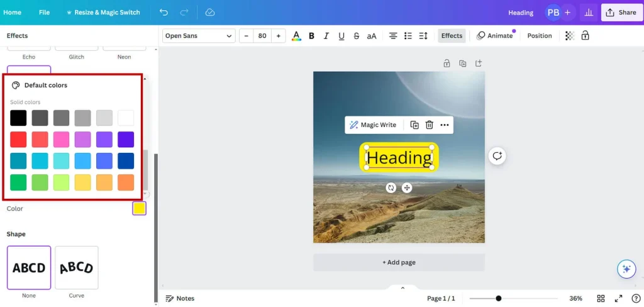Duplicate the selected heading element
Screen dimensions: 644x307
coord(414,125)
